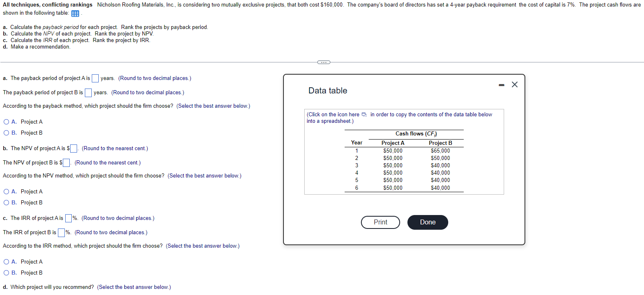Screen dimensions: 644x295
Task: Click the Project A column header in data table
Action: pyautogui.click(x=393, y=143)
